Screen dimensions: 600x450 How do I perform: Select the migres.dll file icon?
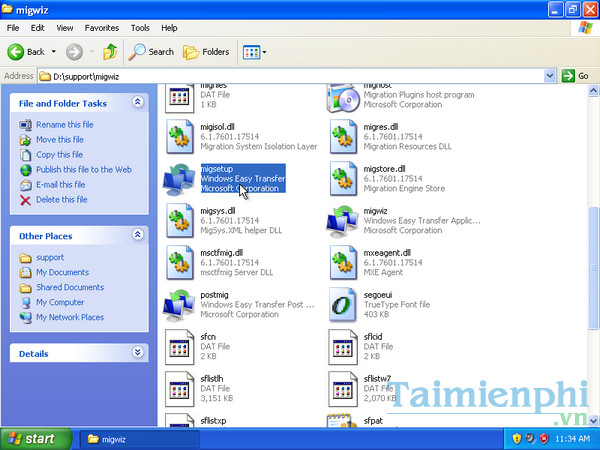click(x=343, y=137)
